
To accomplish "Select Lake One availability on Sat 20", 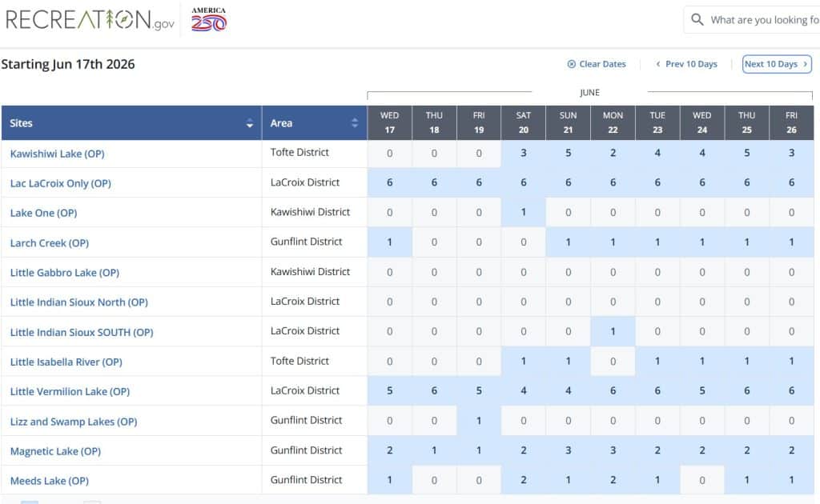I will pos(524,213).
